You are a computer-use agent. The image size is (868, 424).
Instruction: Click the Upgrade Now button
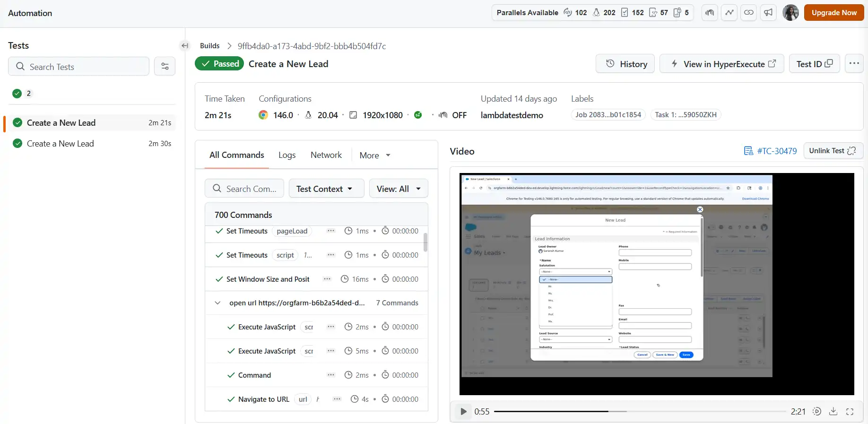tap(834, 13)
